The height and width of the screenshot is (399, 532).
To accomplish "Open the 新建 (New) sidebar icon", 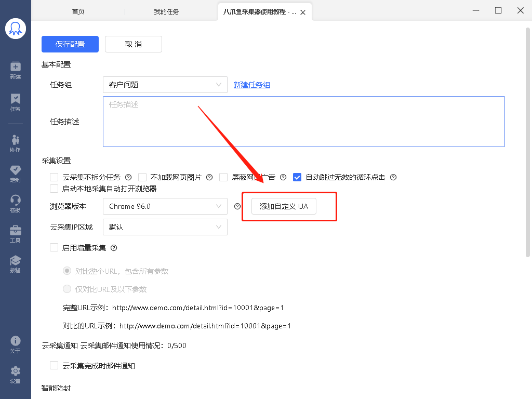I will point(15,70).
